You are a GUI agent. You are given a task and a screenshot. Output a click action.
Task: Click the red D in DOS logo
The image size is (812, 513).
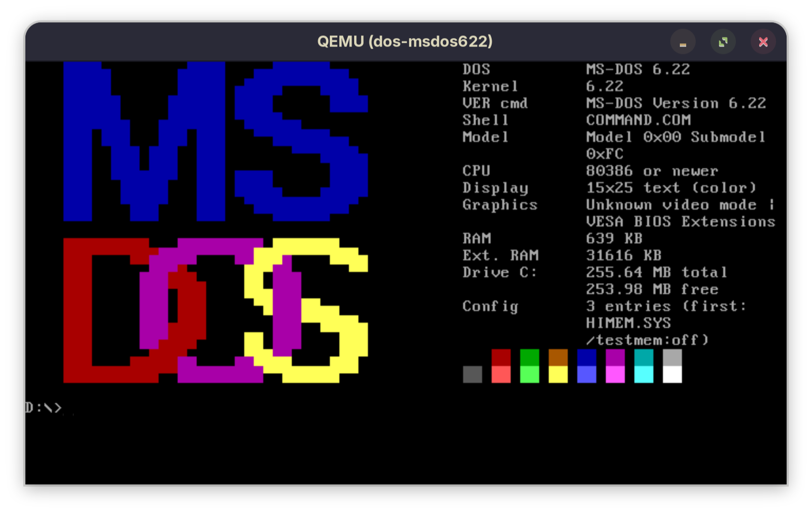click(x=134, y=310)
